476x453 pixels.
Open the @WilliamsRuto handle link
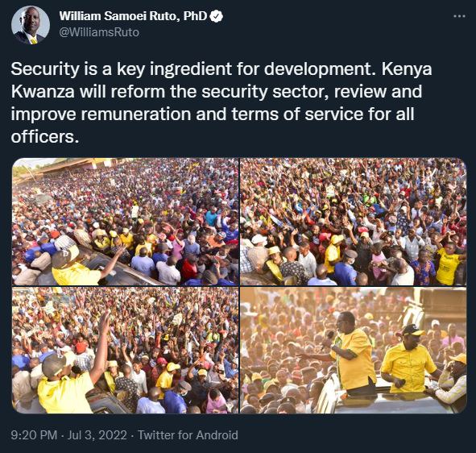pos(99,32)
